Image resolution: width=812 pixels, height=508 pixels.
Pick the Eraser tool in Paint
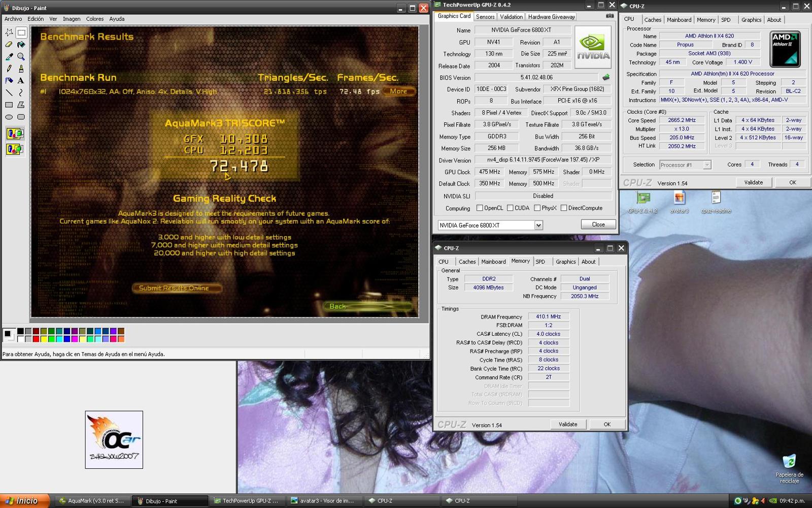9,45
